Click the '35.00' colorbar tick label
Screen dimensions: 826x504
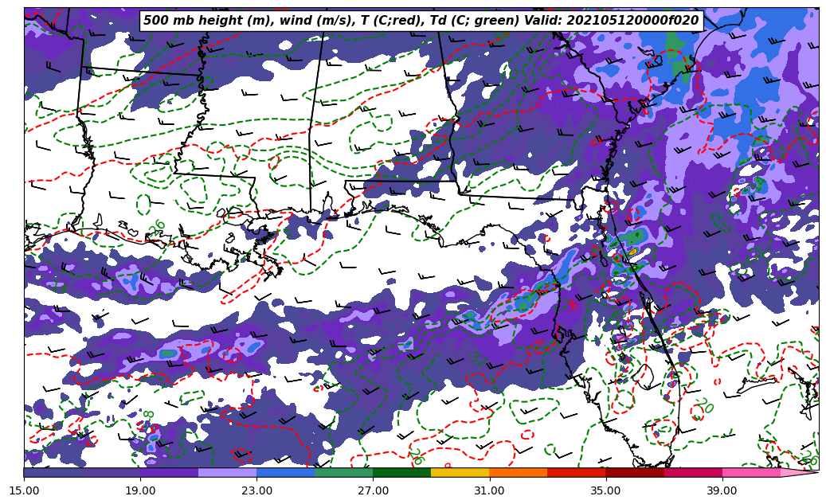click(606, 490)
